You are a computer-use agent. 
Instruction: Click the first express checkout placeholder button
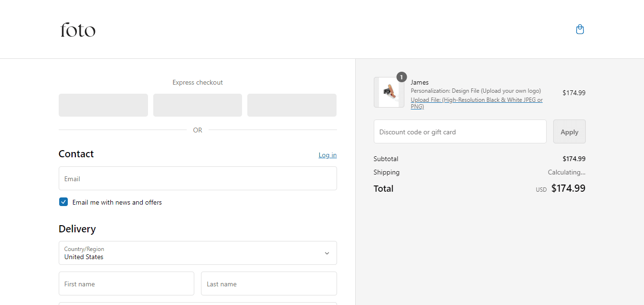coord(103,105)
